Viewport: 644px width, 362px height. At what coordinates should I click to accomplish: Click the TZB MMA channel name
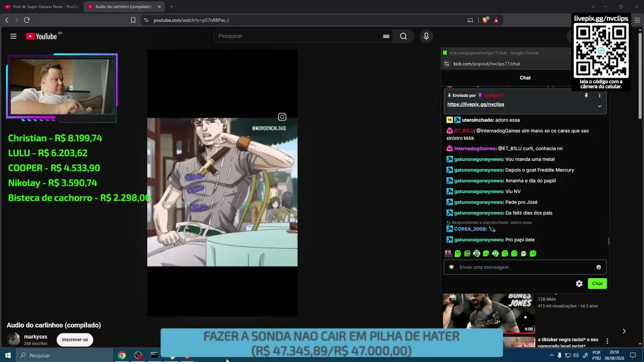[547, 300]
